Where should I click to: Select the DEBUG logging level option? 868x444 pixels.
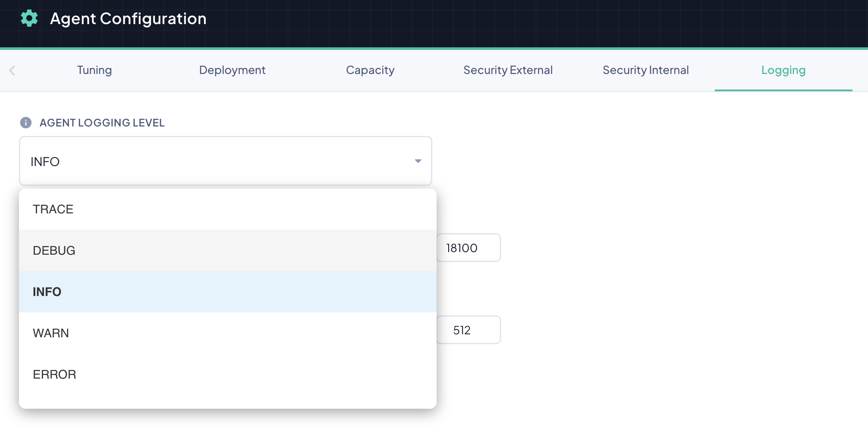[x=228, y=250]
